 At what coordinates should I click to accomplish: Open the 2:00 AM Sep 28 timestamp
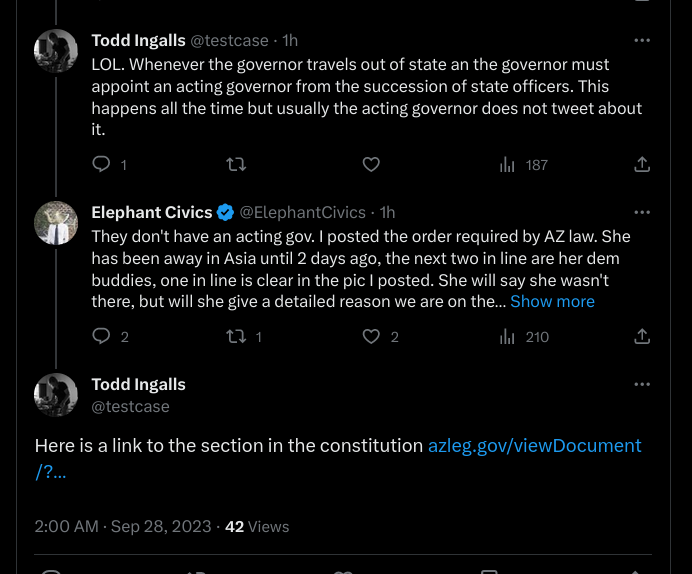coord(123,526)
